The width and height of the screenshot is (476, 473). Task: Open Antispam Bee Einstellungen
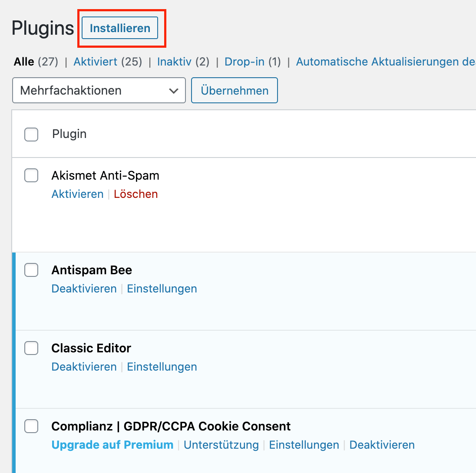(162, 289)
